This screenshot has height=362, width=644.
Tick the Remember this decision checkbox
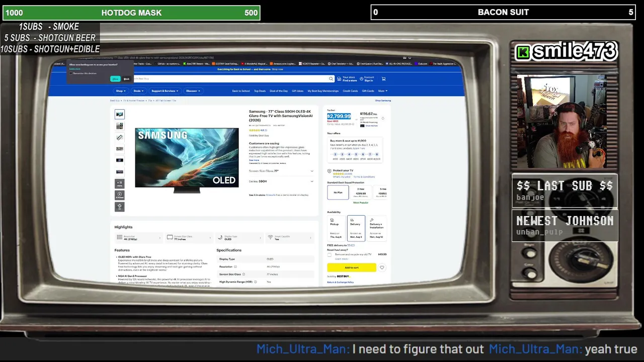coord(71,73)
